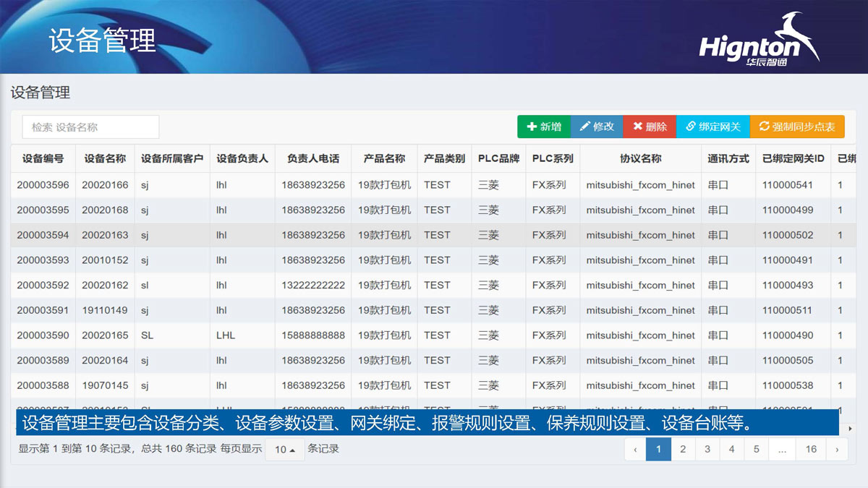Click the ellipsis in the pagination bar
This screenshot has height=488, width=868.
tap(782, 449)
